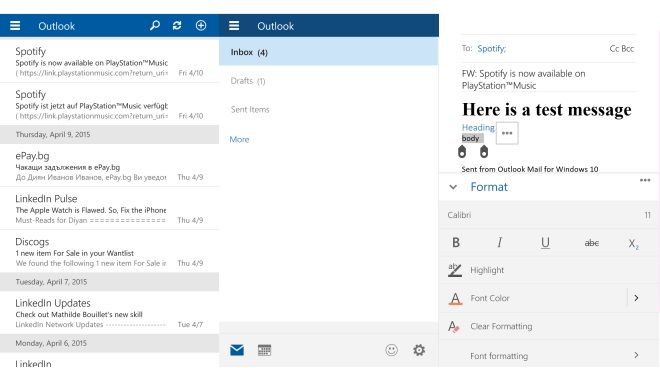Toggle Underline formatting

[x=545, y=243]
